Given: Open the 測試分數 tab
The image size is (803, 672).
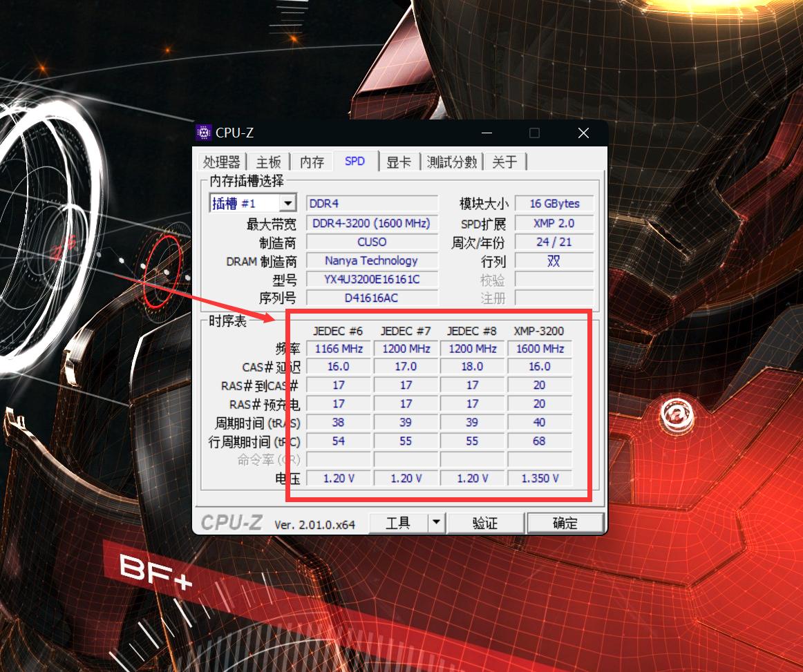Looking at the screenshot, I should [x=452, y=162].
